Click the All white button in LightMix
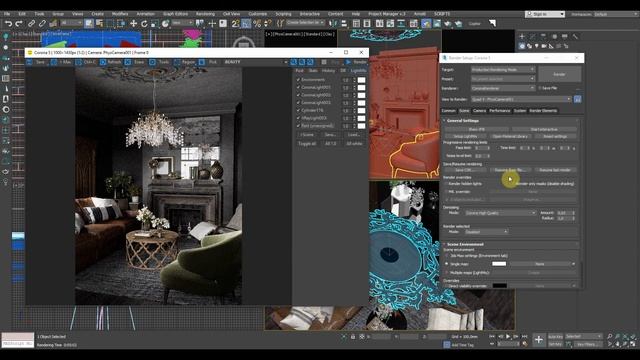The height and width of the screenshot is (360, 640). click(x=353, y=144)
